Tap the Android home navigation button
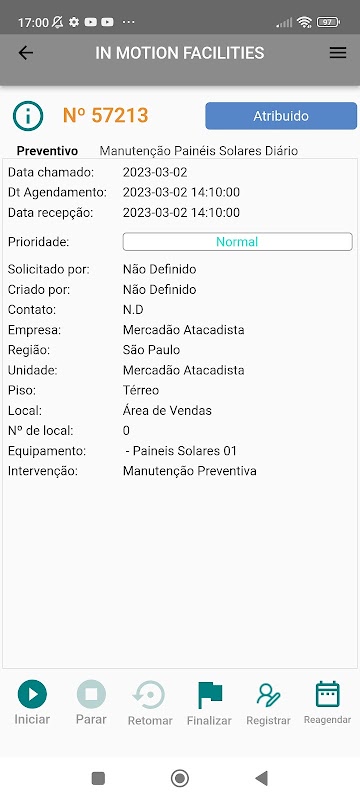Viewport: 360px width, 800px height. pyautogui.click(x=179, y=778)
